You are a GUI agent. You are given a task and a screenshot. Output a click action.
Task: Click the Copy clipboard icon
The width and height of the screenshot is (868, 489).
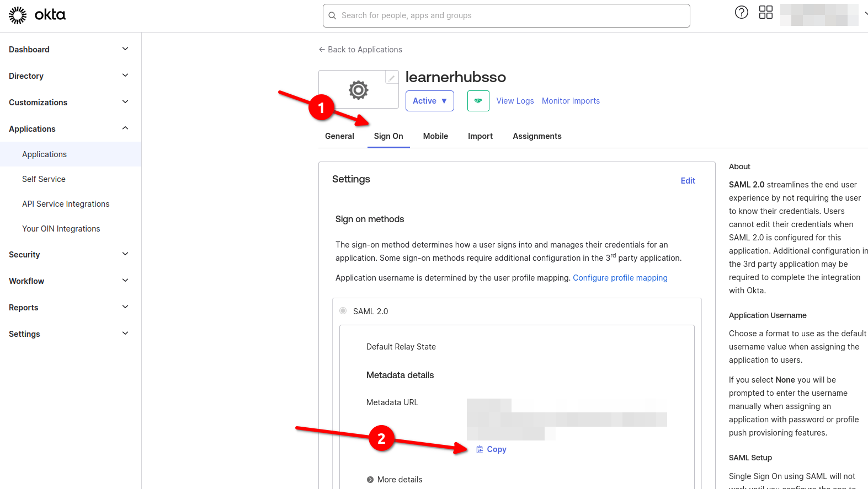pos(480,449)
